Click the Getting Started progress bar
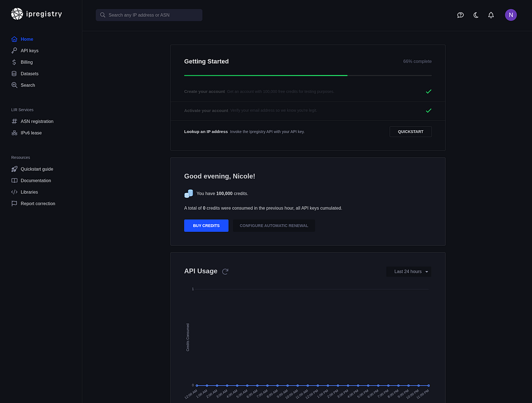The height and width of the screenshot is (403, 532). (307, 75)
